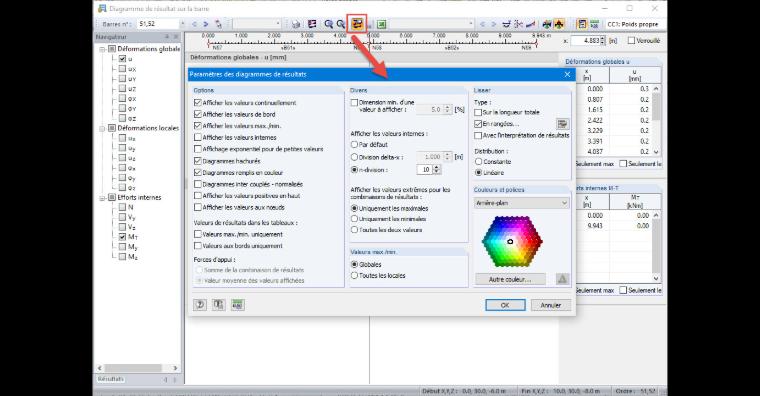
Task: Select Par défaut radio button
Action: [x=354, y=144]
